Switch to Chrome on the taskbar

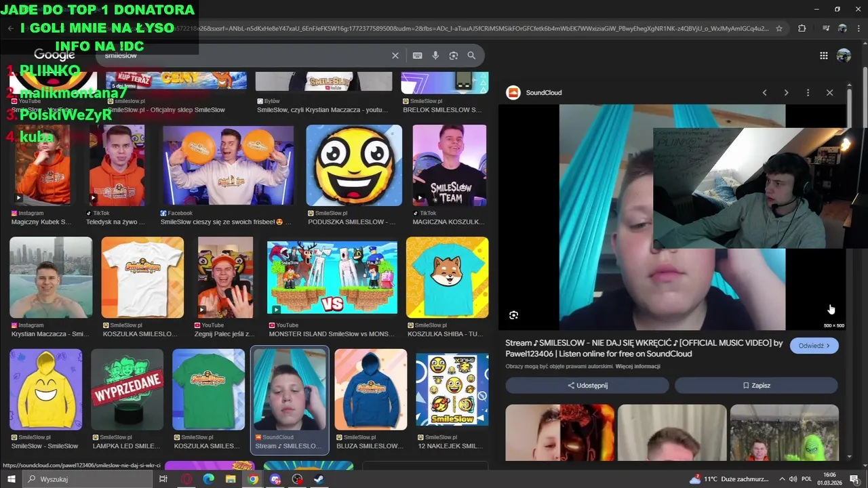click(x=253, y=479)
